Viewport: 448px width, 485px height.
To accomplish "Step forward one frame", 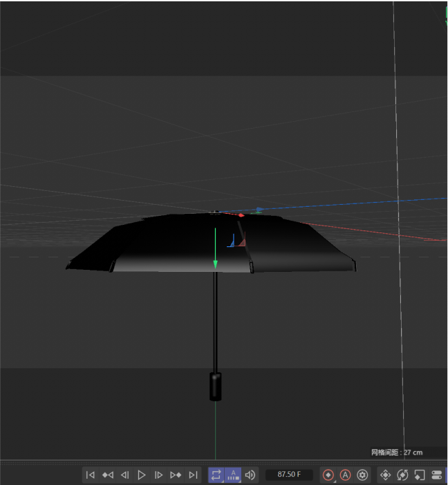I will (x=158, y=475).
